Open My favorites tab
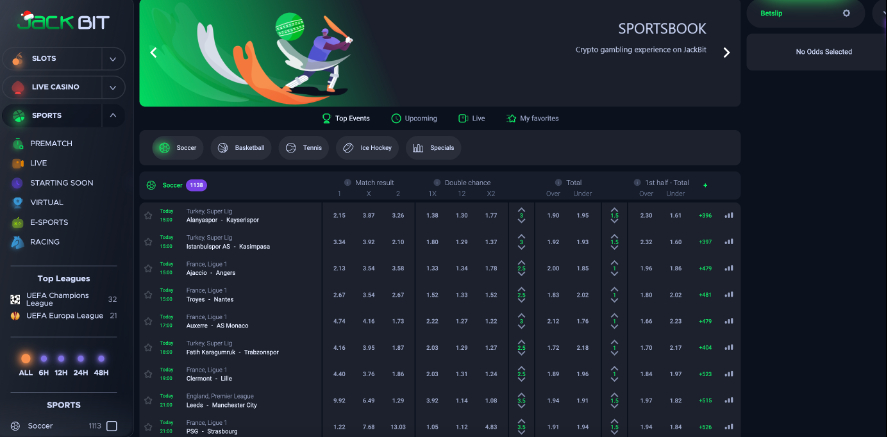The height and width of the screenshot is (437, 887). pos(532,118)
